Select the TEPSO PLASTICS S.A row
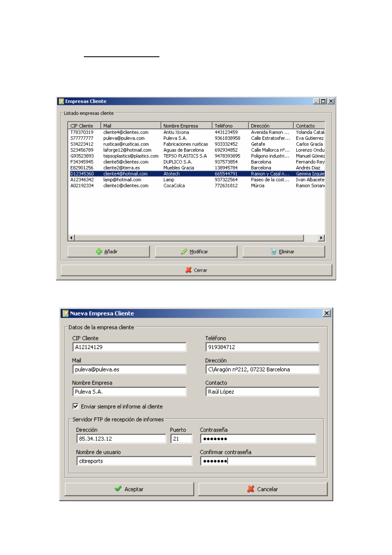The height and width of the screenshot is (555, 392). 196,156
